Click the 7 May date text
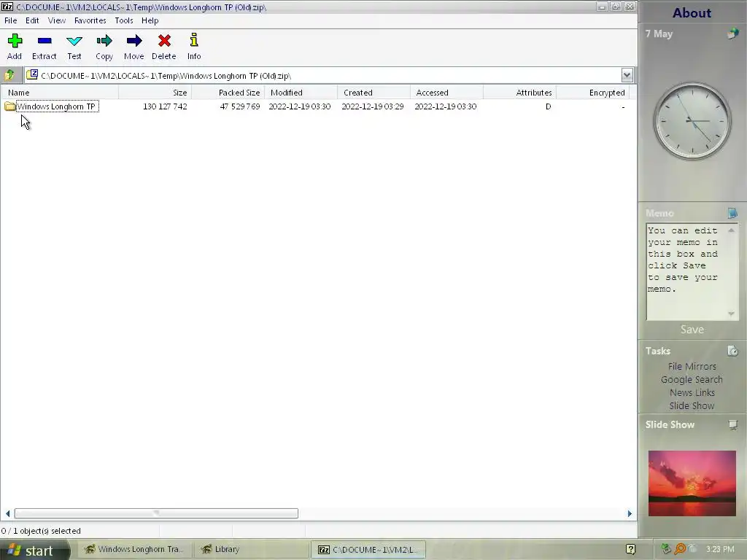The image size is (747, 560). pos(659,34)
